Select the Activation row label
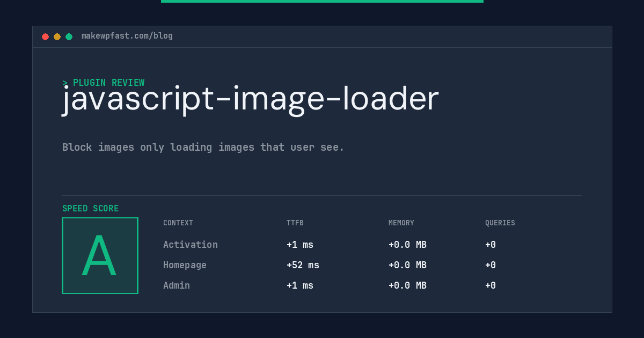The height and width of the screenshot is (338, 644). pos(191,245)
